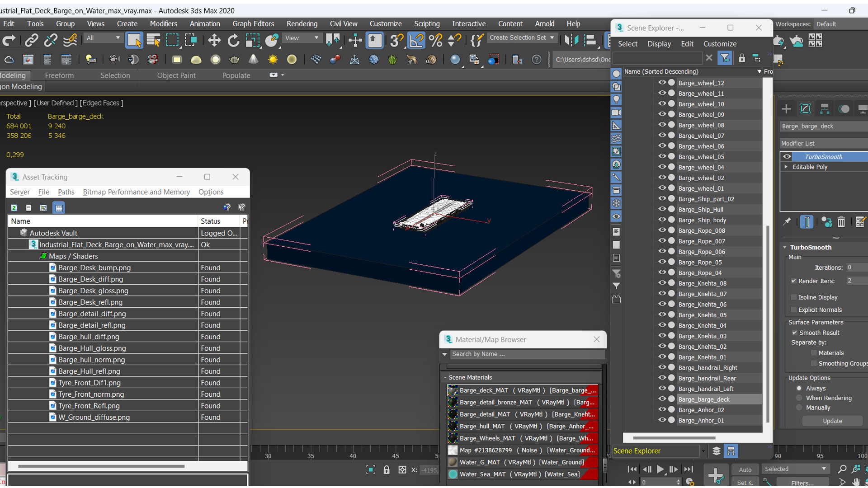Pin the modifier stack
The width and height of the screenshot is (868, 488).
787,222
